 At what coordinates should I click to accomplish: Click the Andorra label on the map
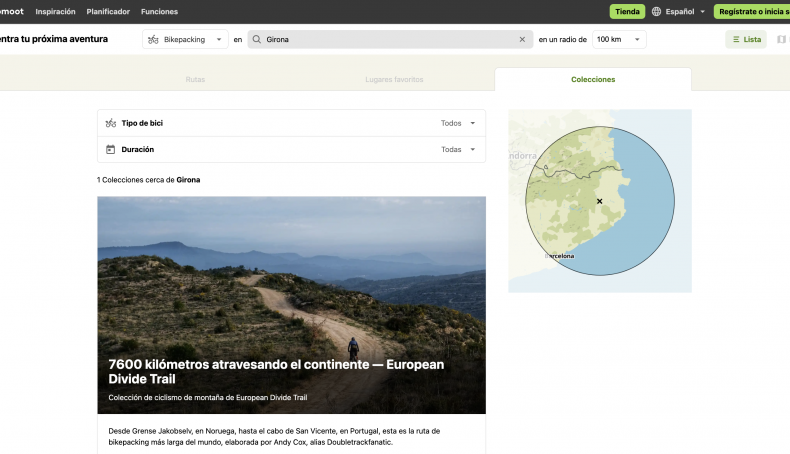pos(522,156)
